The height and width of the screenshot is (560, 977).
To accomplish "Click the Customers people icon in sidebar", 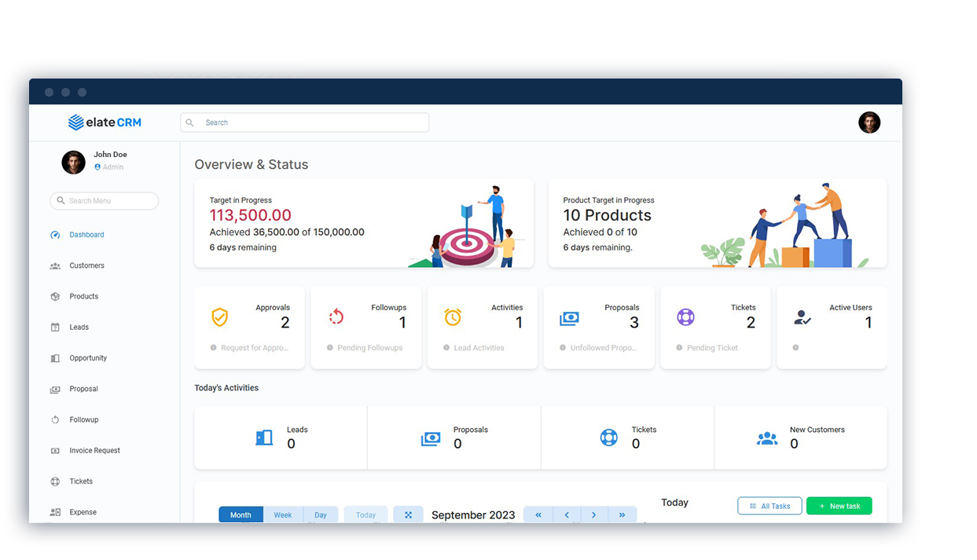I will click(x=55, y=266).
